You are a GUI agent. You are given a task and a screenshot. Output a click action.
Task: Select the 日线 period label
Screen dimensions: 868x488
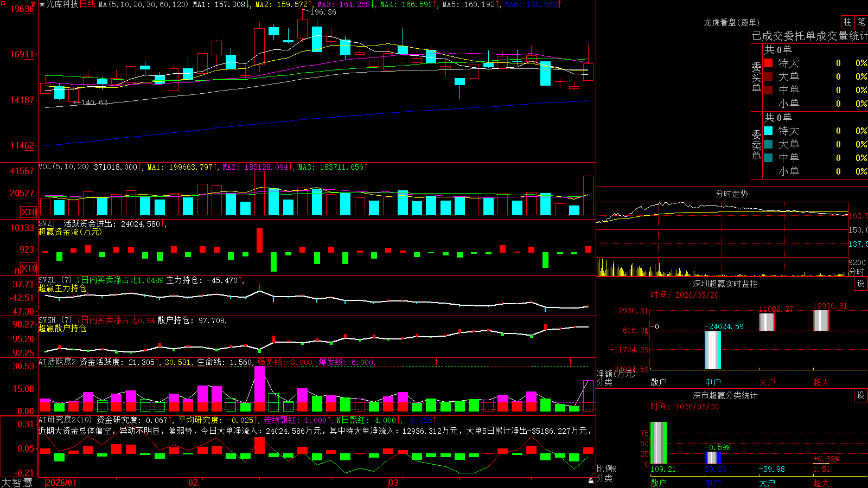pyautogui.click(x=88, y=4)
